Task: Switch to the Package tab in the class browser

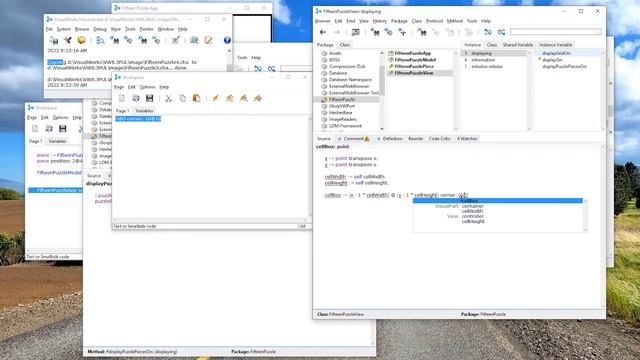Action: click(x=325, y=45)
